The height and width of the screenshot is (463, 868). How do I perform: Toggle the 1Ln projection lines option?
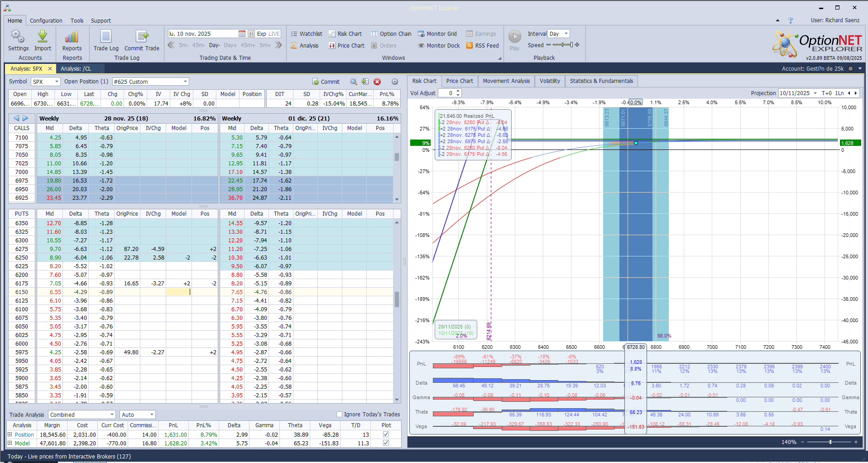click(839, 93)
